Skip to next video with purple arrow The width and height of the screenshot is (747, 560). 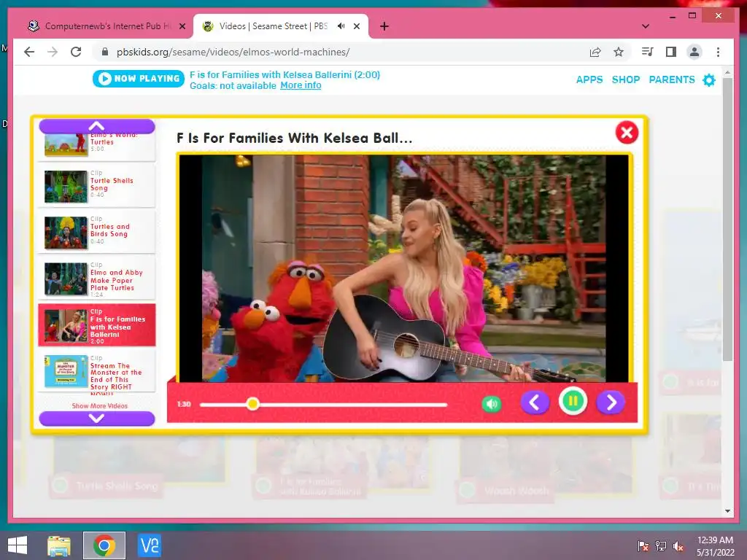point(611,402)
